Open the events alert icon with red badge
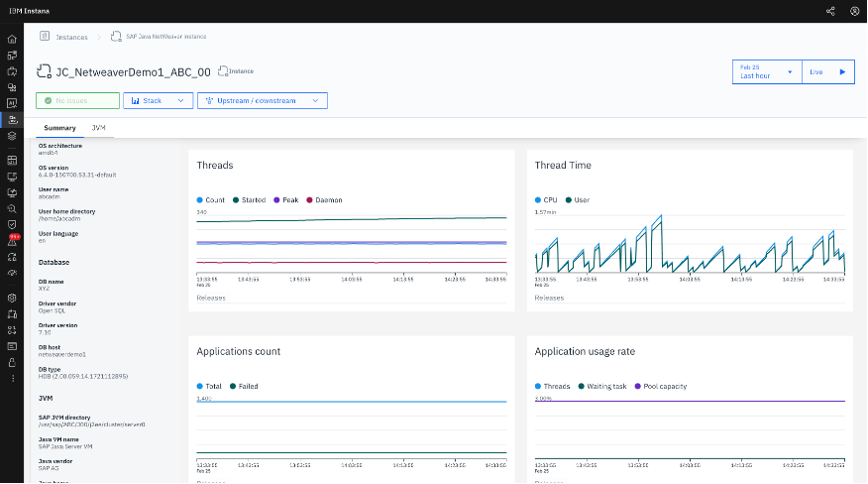The image size is (868, 484). point(12,241)
